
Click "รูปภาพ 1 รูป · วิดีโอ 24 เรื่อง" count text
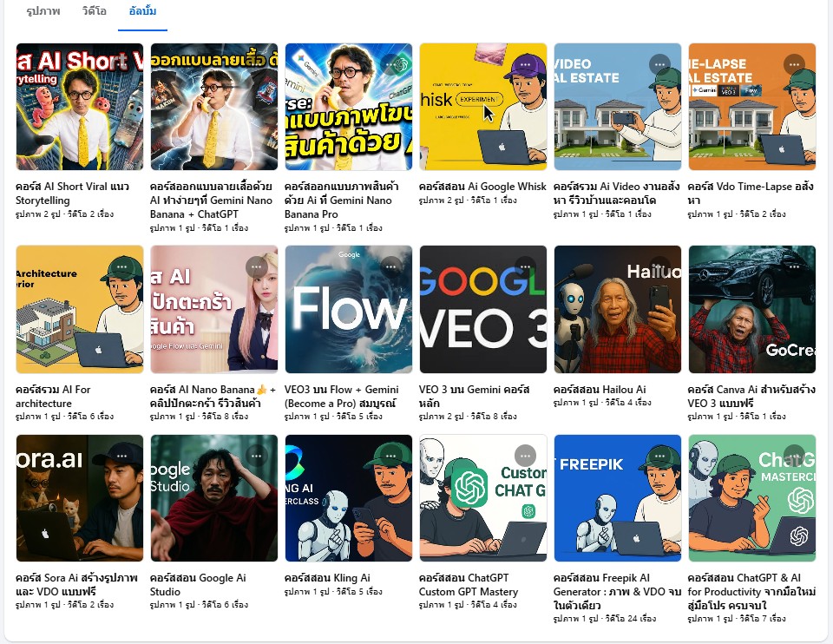click(x=605, y=619)
